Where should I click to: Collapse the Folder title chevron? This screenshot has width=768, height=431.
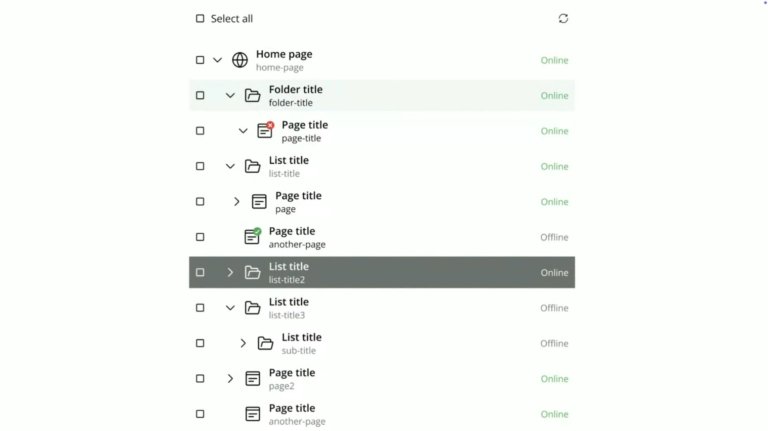coord(230,96)
